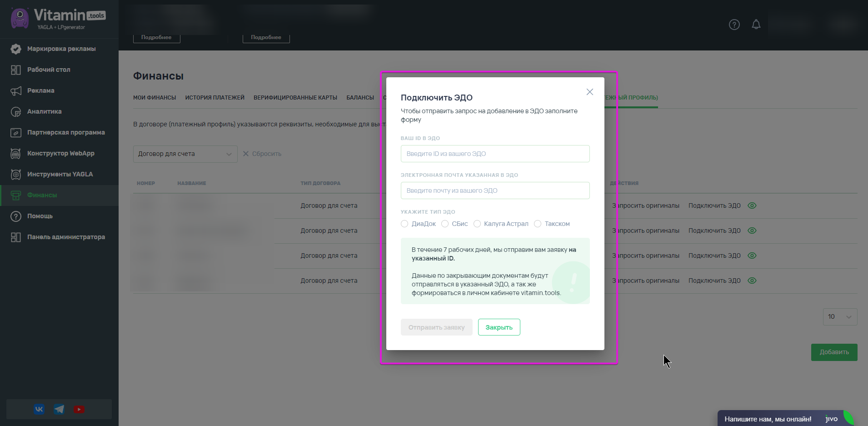Focus the ЭДО email input field

coord(495,190)
